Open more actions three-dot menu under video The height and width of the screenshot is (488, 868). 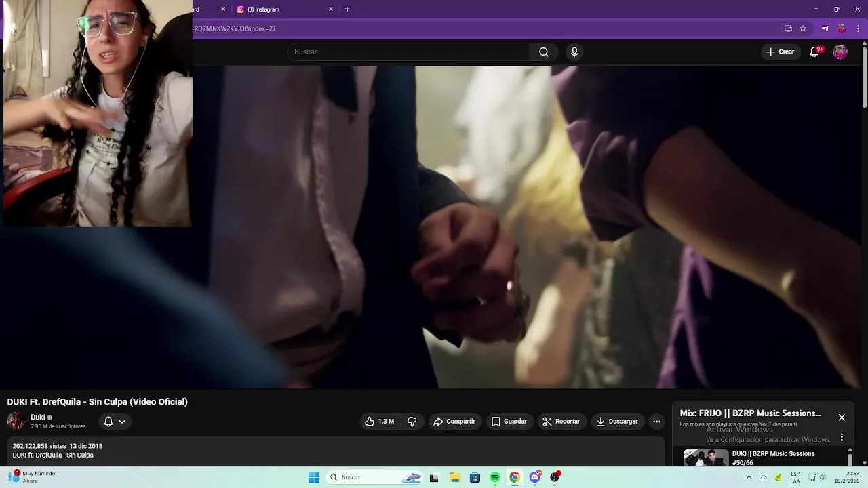click(x=656, y=422)
